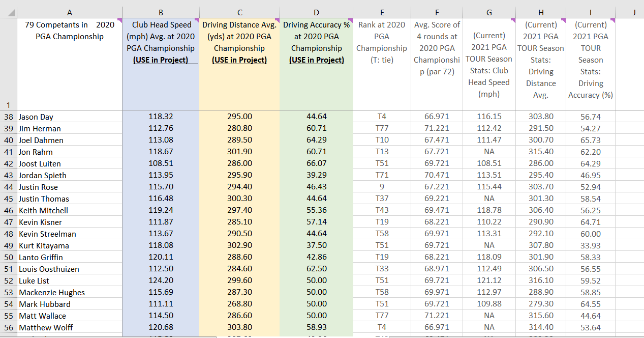Click rank T71 for Jordan Spieth
The width and height of the screenshot is (644, 338).
382,175
